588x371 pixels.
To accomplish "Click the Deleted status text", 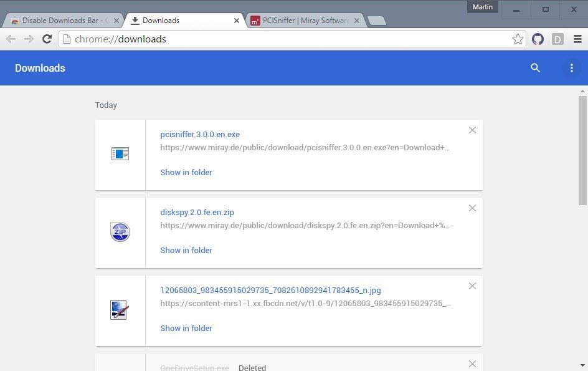I will pos(252,368).
